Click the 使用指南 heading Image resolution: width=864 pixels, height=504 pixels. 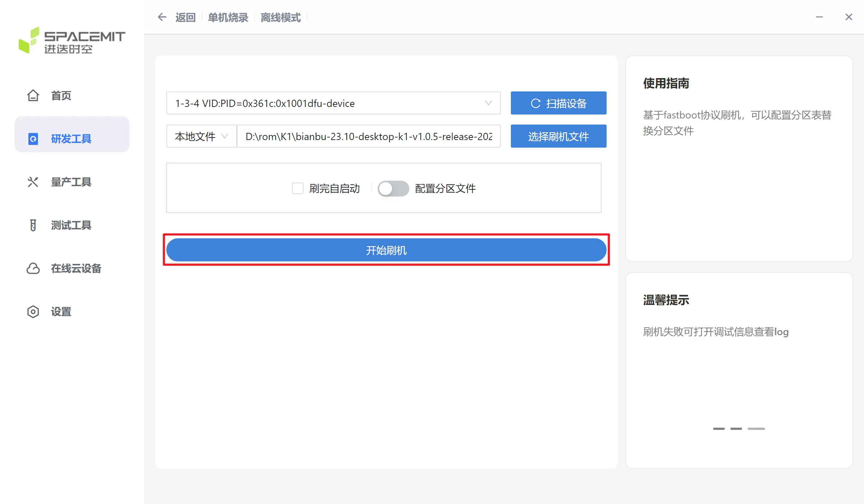666,83
